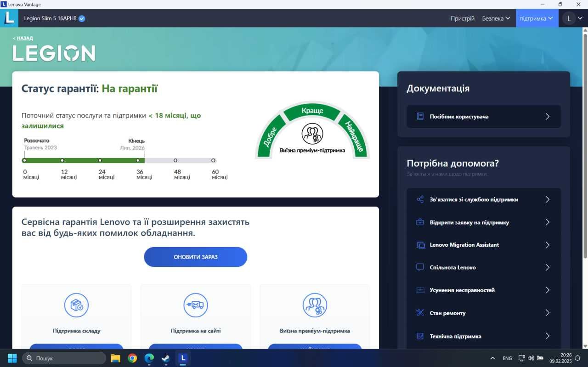The height and width of the screenshot is (367, 588).
Task: Click the user manual book icon
Action: pos(420,117)
